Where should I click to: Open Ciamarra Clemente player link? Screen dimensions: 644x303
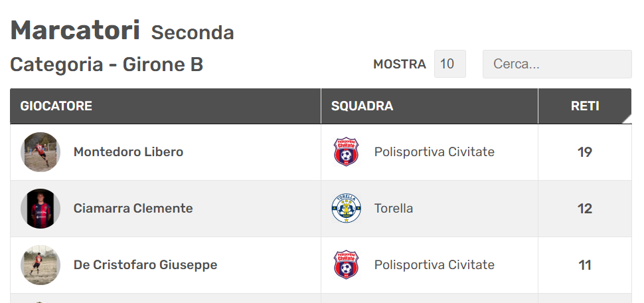133,209
